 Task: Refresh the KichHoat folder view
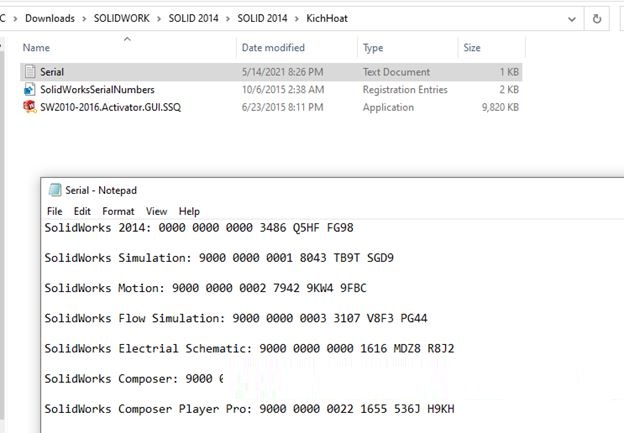pyautogui.click(x=597, y=19)
